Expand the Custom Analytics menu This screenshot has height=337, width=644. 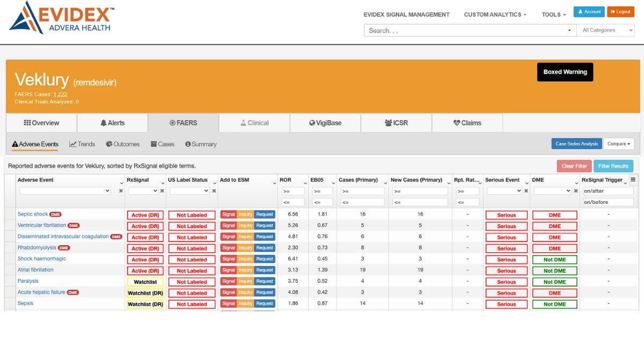pos(495,14)
